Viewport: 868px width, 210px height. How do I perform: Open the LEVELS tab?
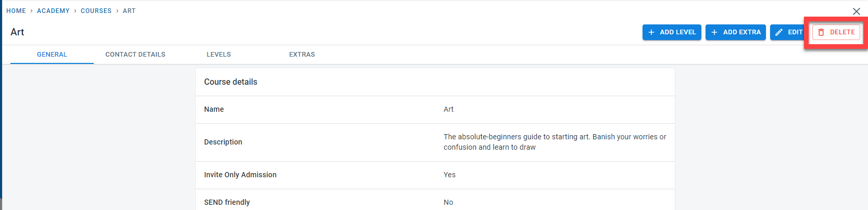tap(219, 55)
